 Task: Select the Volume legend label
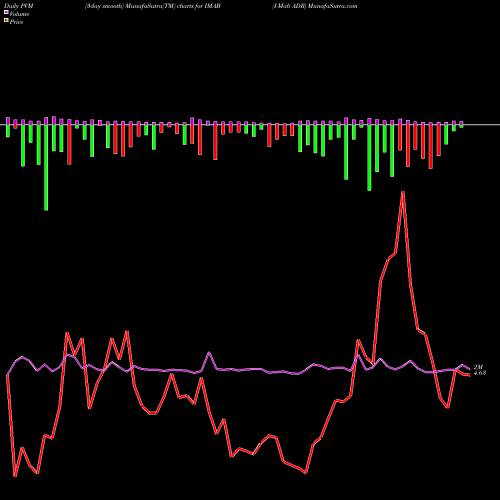19,14
